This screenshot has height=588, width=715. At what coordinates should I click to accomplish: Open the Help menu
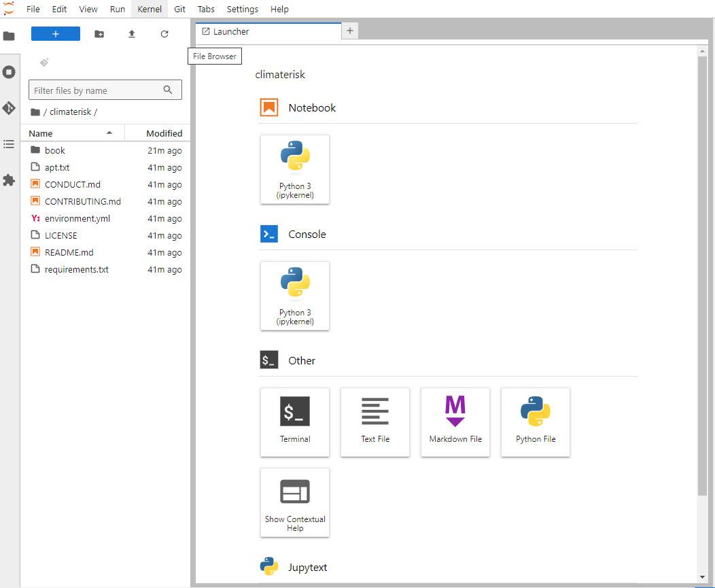tap(279, 9)
